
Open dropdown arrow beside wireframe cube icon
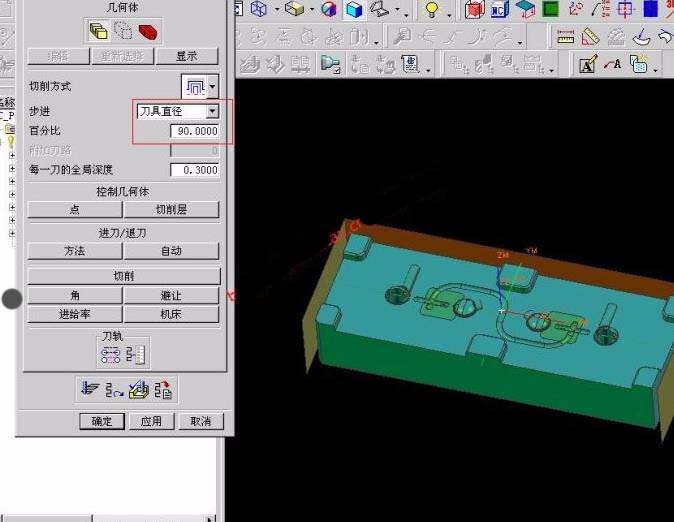pyautogui.click(x=277, y=9)
